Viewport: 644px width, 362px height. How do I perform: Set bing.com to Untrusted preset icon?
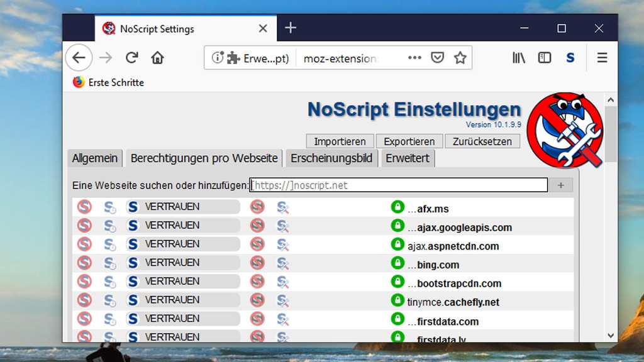257,263
